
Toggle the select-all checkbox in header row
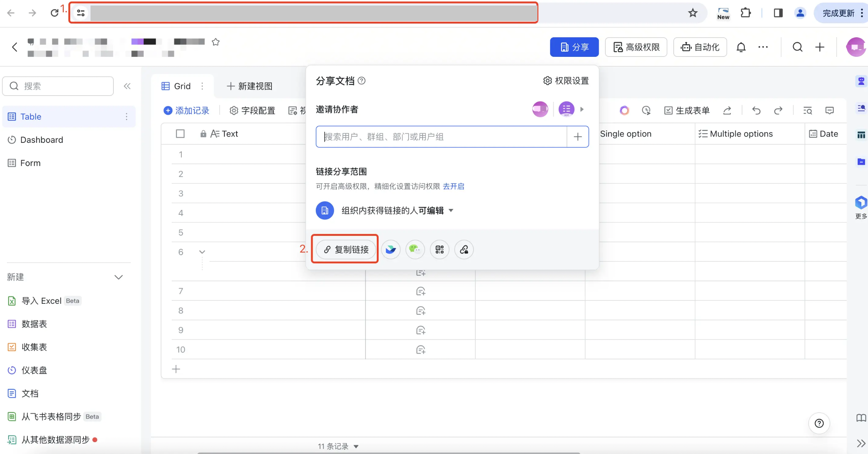click(x=180, y=134)
